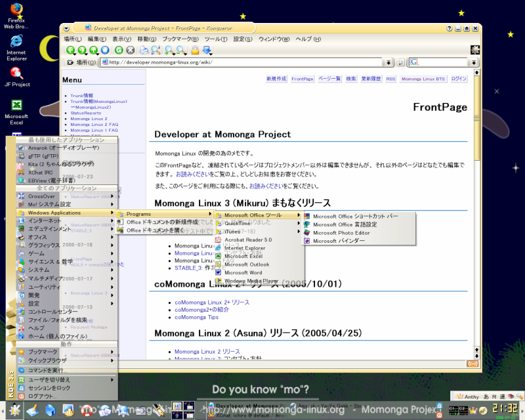This screenshot has height=420, width=525.
Task: Expand the iTunes submenu
Action: [259, 232]
